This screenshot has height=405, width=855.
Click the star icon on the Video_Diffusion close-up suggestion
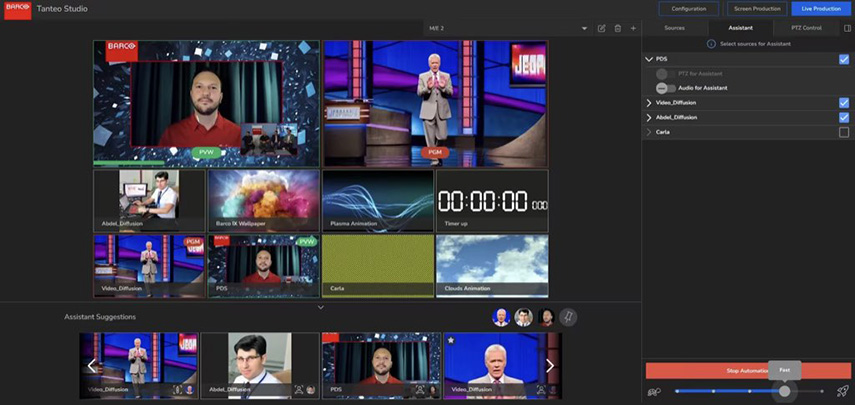tap(451, 340)
